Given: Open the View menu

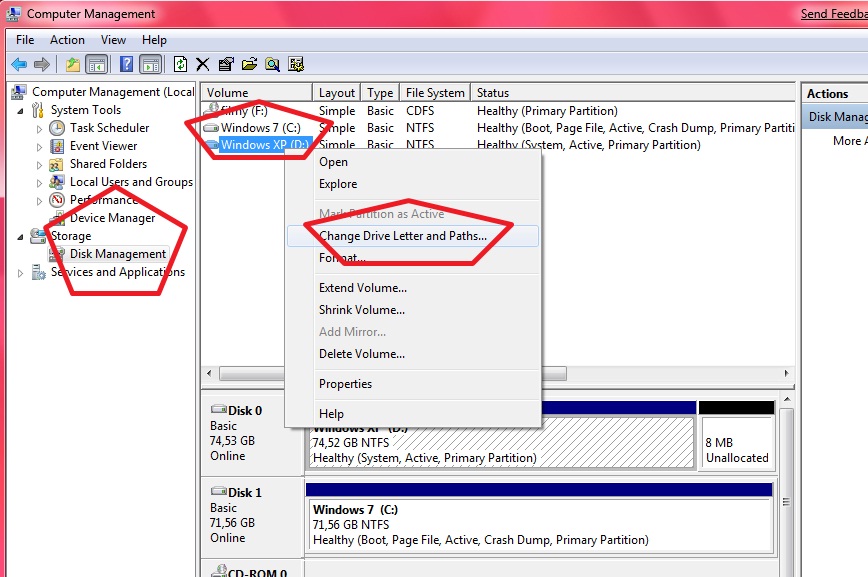Looking at the screenshot, I should click(x=113, y=40).
